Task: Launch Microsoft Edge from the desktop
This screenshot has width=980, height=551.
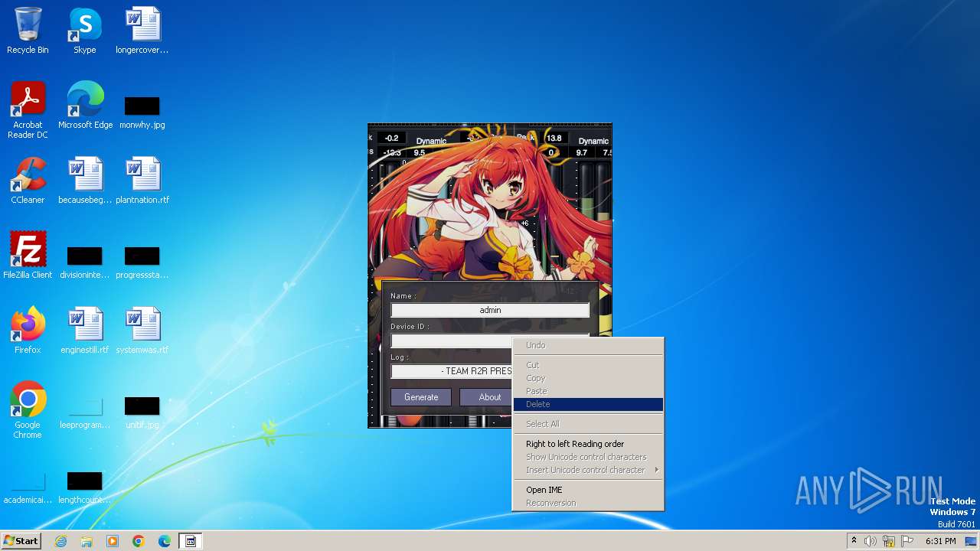Action: tap(85, 106)
